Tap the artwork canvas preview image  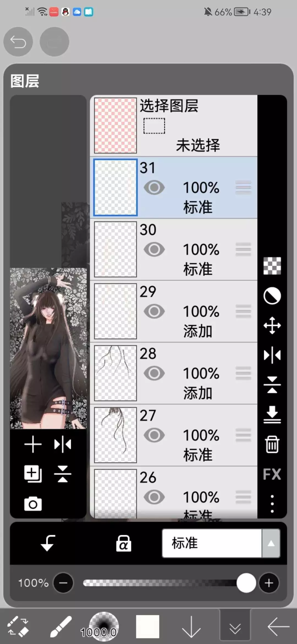point(48,348)
